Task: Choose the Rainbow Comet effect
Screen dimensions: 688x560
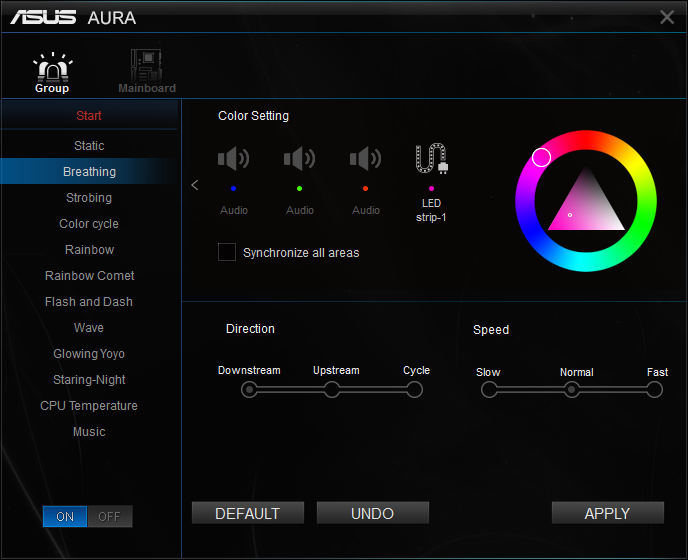Action: click(x=90, y=276)
